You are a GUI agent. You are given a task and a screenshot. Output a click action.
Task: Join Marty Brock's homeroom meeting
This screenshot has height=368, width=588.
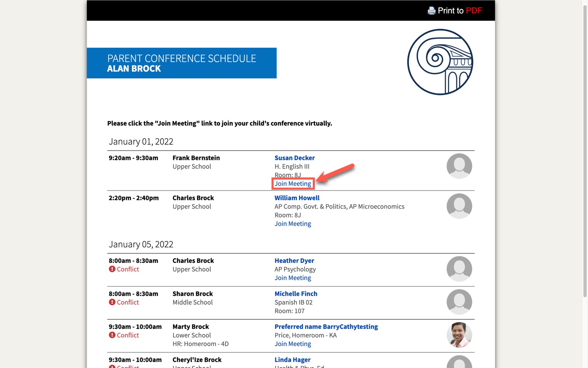coord(292,344)
